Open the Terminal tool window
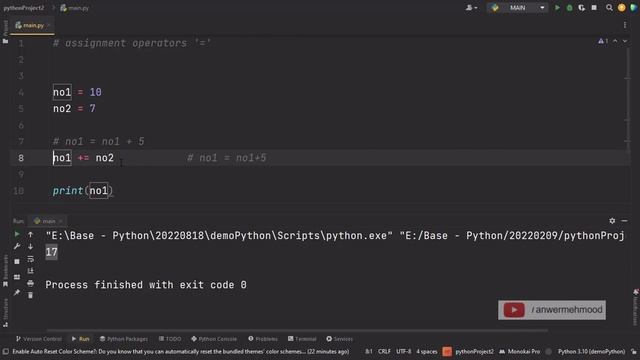The width and height of the screenshot is (640, 360). tap(302, 339)
